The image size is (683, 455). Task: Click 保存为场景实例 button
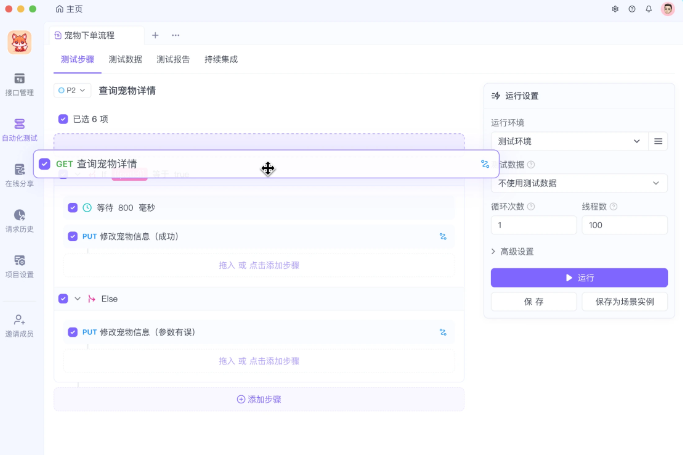tap(624, 301)
